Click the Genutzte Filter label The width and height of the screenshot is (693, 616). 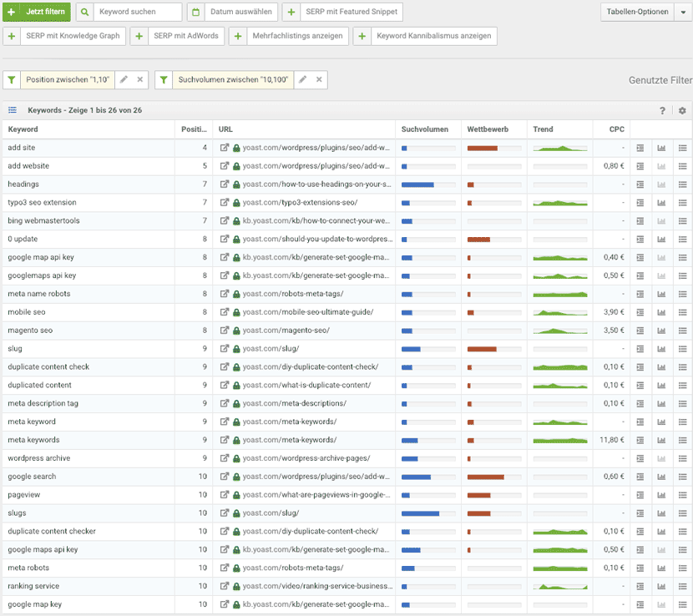tap(660, 80)
